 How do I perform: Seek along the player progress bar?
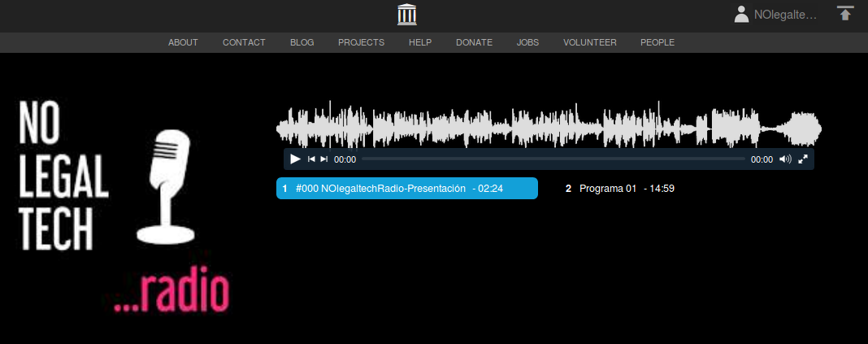(553, 159)
